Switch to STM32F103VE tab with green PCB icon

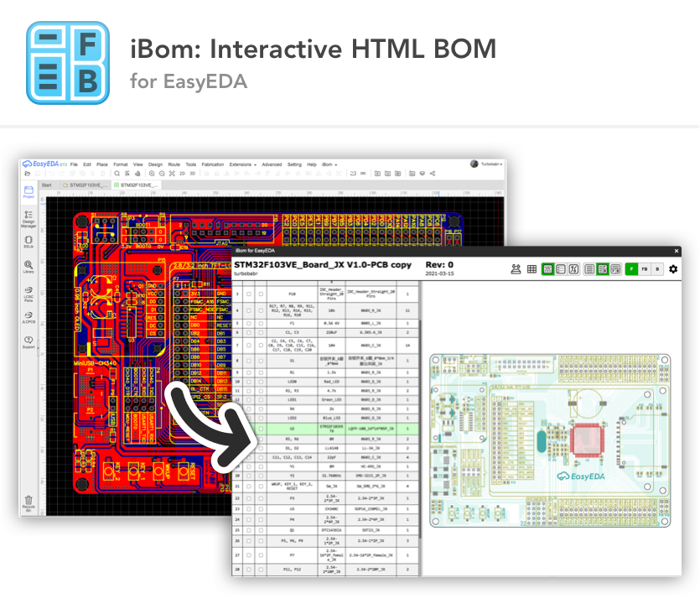(x=136, y=185)
